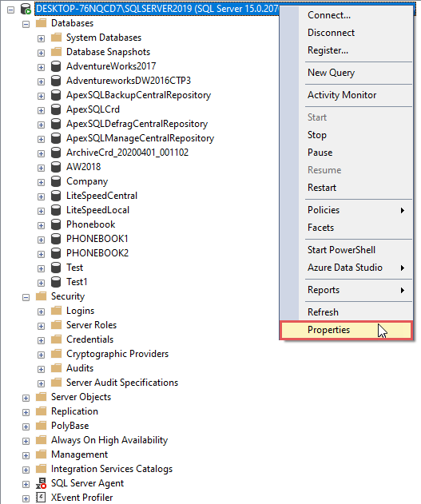The height and width of the screenshot is (504, 421).
Task: Select the Server Objects tree label
Action: [x=81, y=397]
